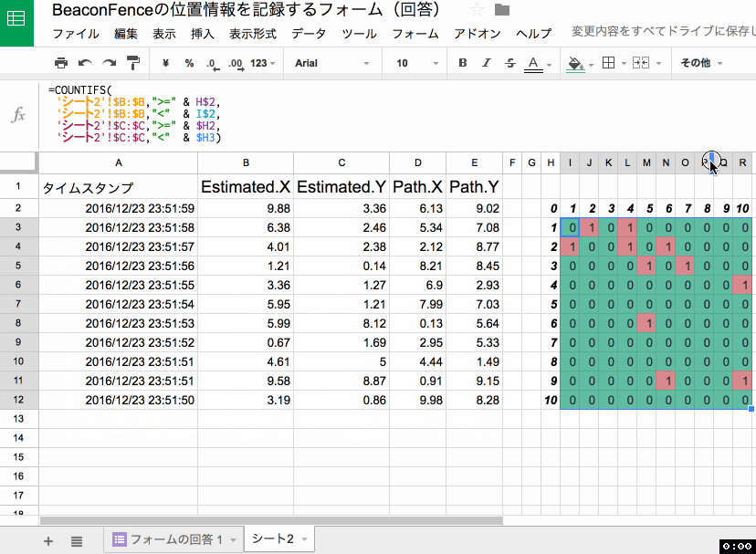Select row 13 header
The image size is (756, 554).
coord(18,419)
